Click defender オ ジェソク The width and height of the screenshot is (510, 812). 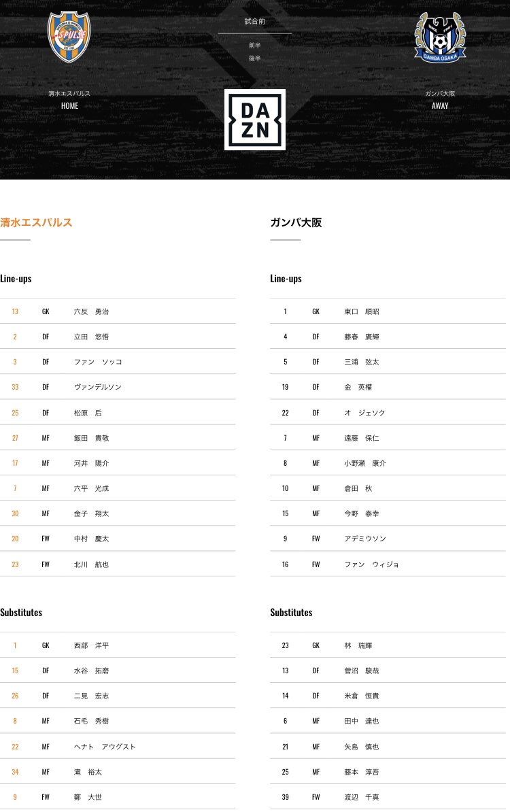[x=364, y=413]
